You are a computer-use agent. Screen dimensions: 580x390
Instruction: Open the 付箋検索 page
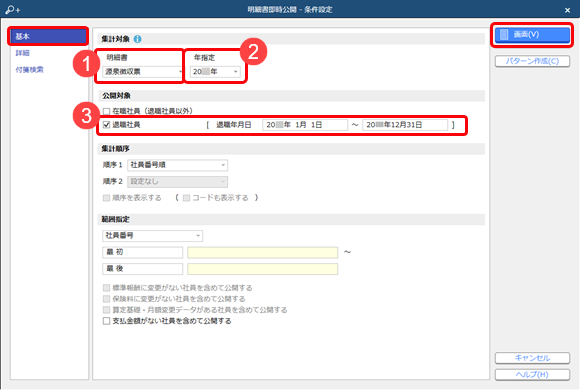29,70
